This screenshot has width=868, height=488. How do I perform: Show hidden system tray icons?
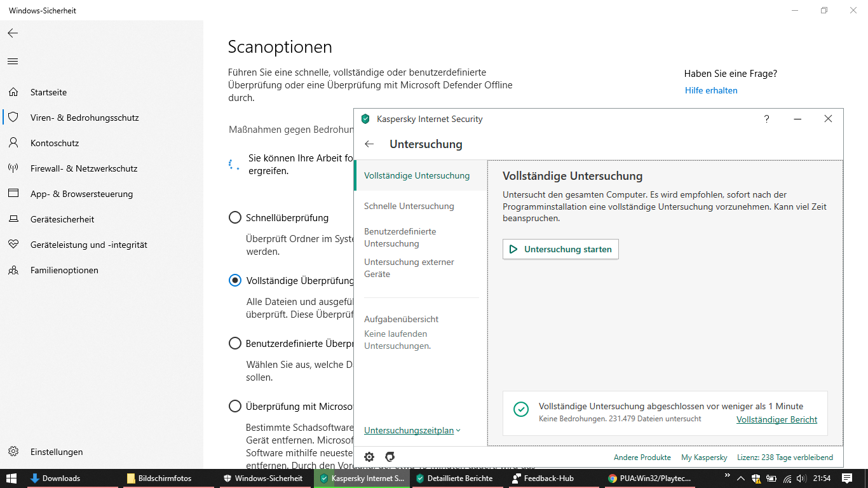click(x=740, y=478)
